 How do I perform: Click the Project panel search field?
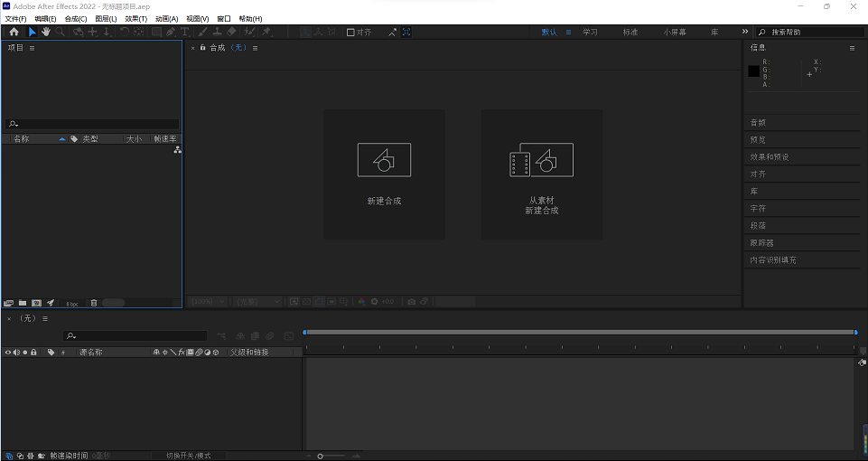pyautogui.click(x=92, y=124)
